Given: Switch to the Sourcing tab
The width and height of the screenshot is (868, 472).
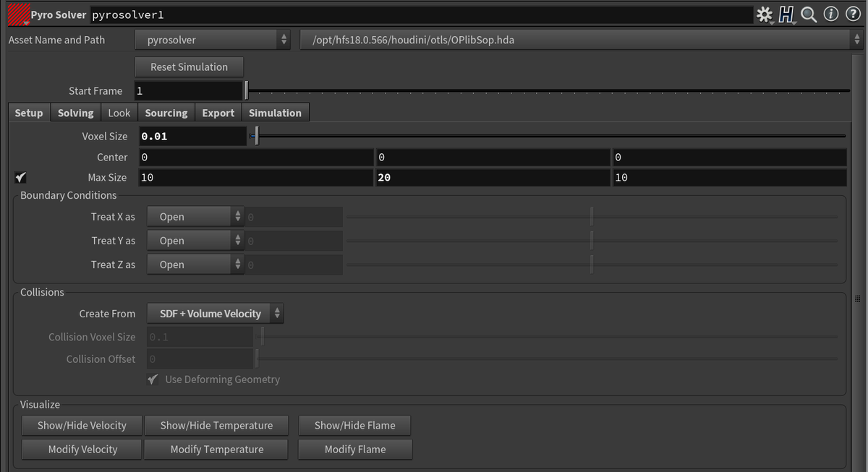Looking at the screenshot, I should coord(166,113).
